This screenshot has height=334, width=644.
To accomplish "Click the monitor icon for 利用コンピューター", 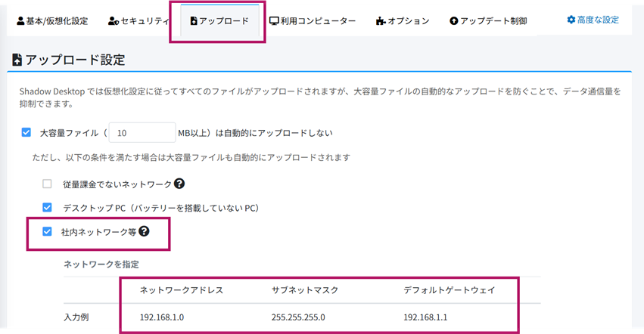I will point(274,21).
